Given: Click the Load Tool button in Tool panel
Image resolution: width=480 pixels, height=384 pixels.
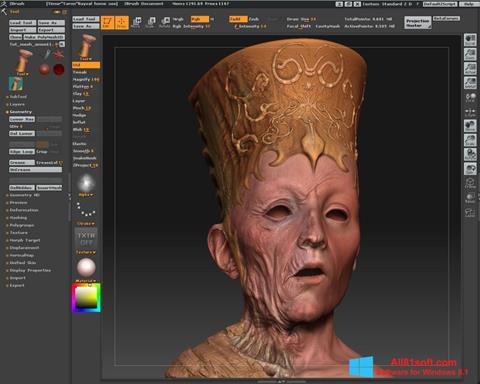Looking at the screenshot, I should 22,23.
